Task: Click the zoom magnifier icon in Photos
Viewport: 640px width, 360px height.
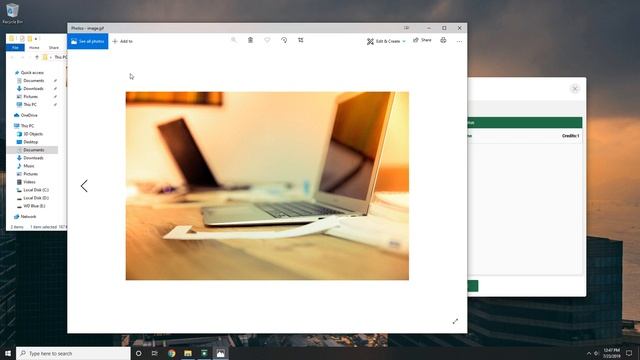Action: [x=233, y=40]
